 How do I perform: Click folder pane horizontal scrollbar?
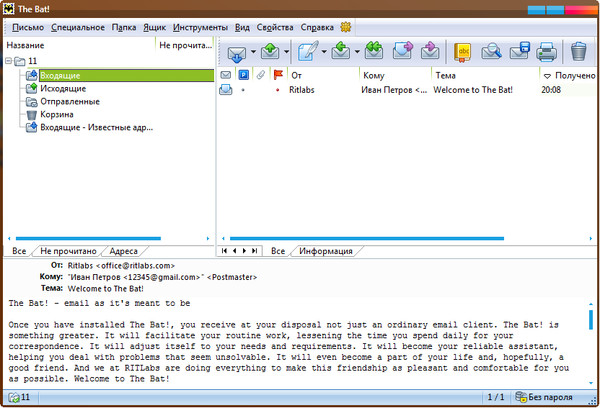tap(88, 238)
